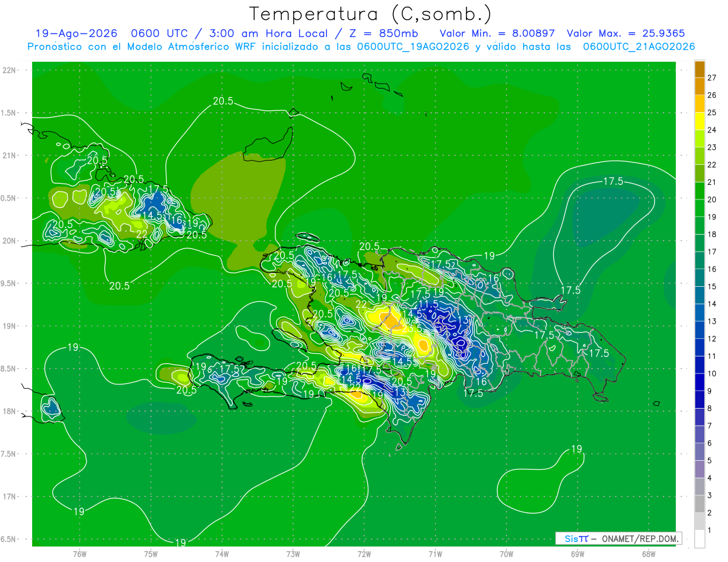Click the legend value "25" on colorbar
728x562 pixels.
712,113
